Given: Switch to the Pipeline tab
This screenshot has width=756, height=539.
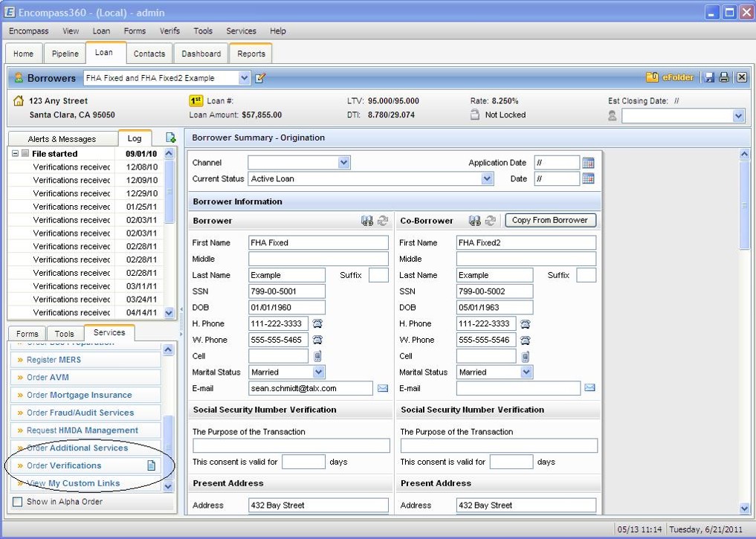Looking at the screenshot, I should pos(65,54).
